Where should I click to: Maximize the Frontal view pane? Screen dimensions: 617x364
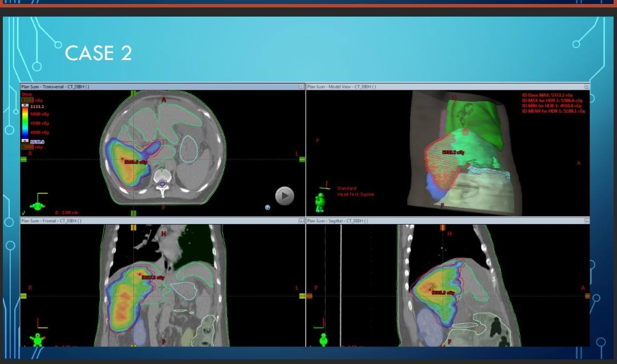tap(301, 221)
